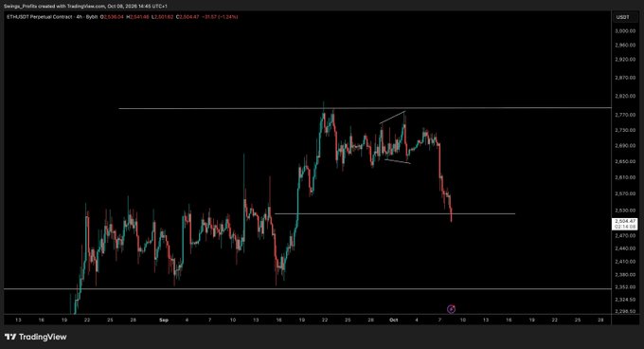Click the Sep month label on the time axis
The width and height of the screenshot is (644, 349).
tap(164, 320)
